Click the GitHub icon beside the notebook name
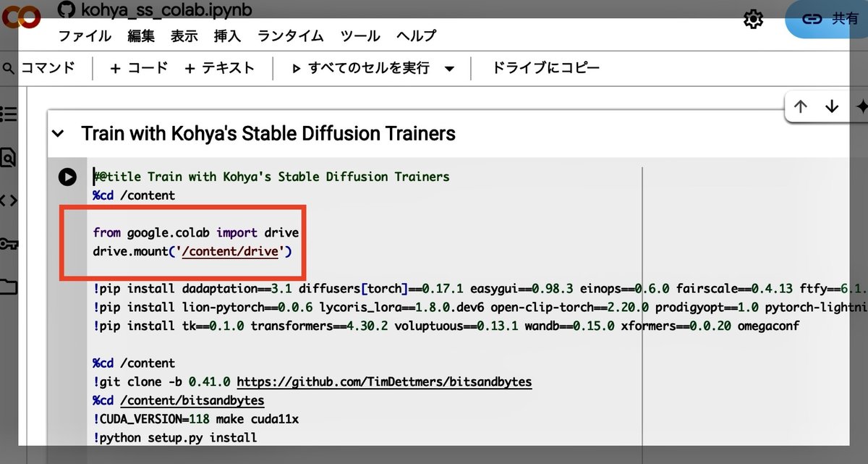 pyautogui.click(x=66, y=10)
